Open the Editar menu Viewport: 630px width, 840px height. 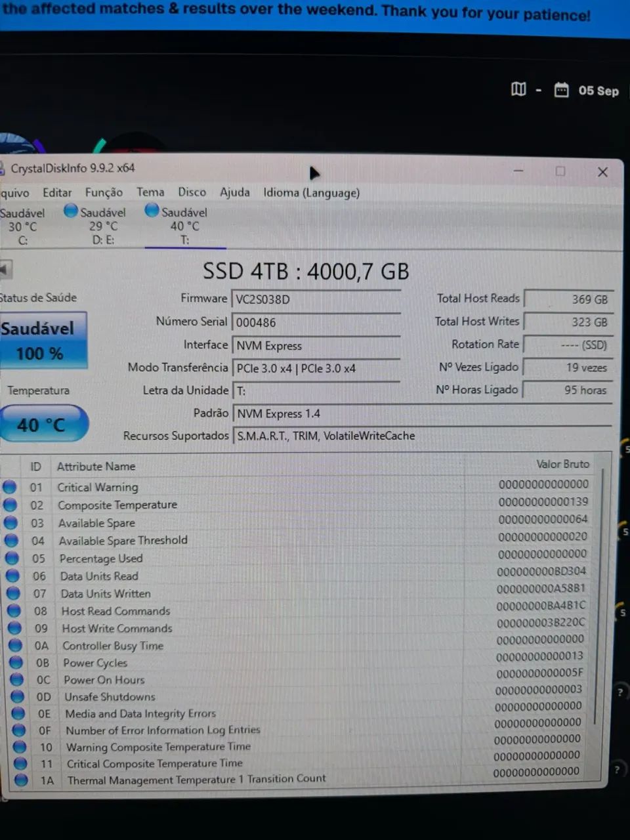(57, 193)
